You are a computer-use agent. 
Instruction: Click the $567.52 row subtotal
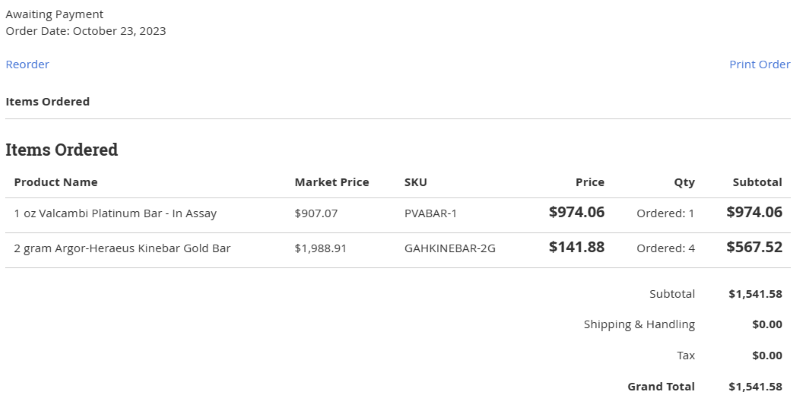click(754, 247)
